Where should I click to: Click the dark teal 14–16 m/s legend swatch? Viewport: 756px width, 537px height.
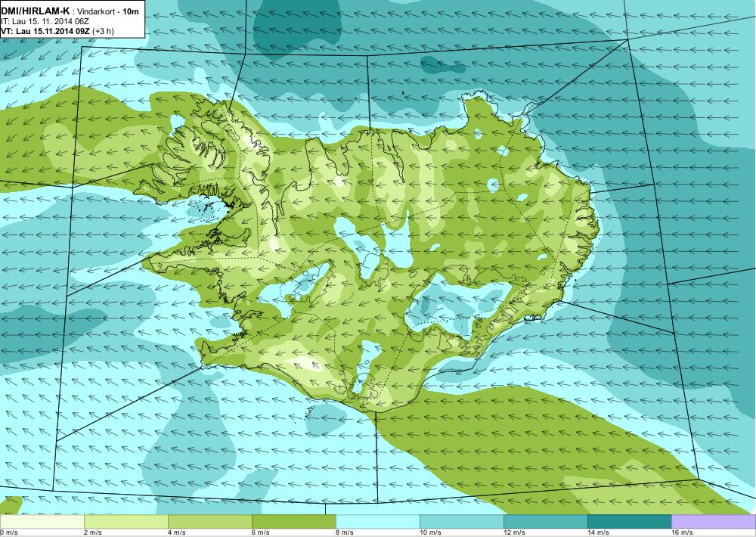click(x=629, y=522)
